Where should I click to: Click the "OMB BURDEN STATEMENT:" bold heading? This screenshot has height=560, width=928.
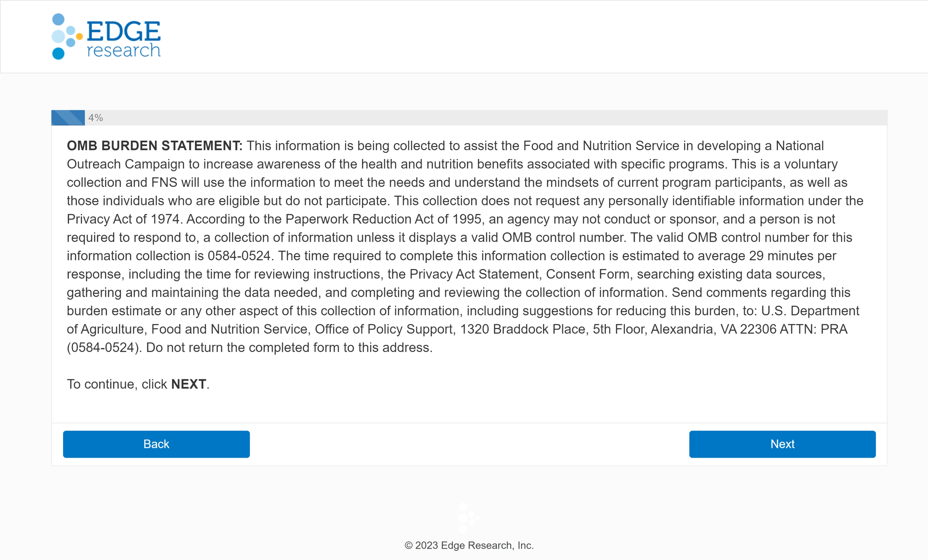click(x=154, y=146)
